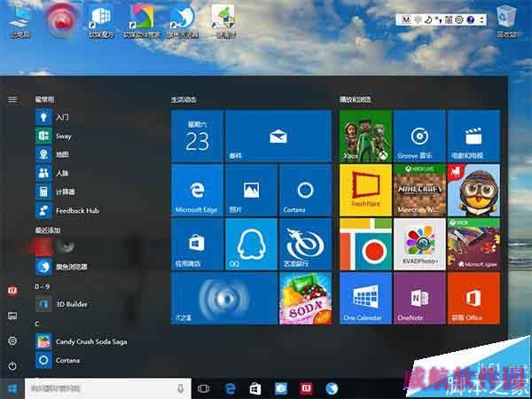Open the power options button
Image resolution: width=532 pixels, height=399 pixels.
click(12, 366)
